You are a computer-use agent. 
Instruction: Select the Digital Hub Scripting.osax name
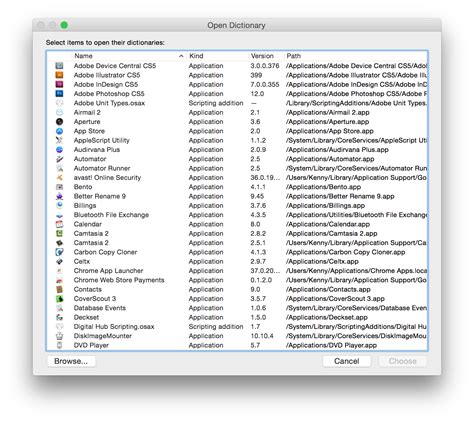click(x=114, y=327)
